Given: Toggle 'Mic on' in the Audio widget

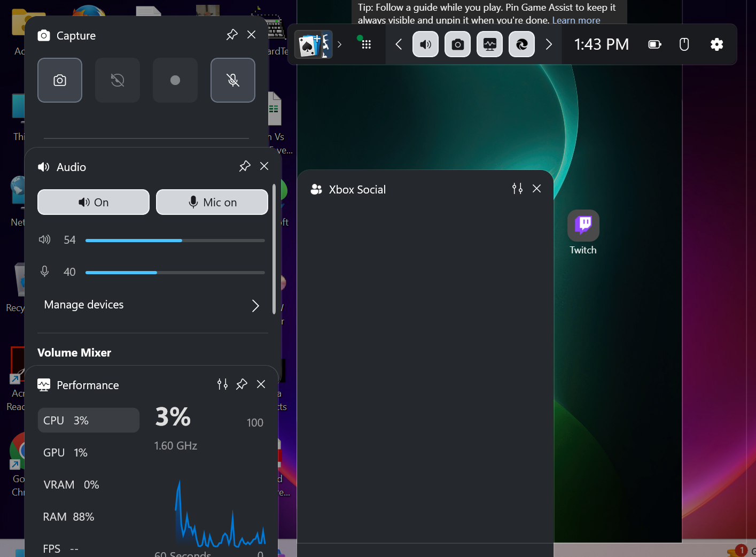Looking at the screenshot, I should point(212,202).
